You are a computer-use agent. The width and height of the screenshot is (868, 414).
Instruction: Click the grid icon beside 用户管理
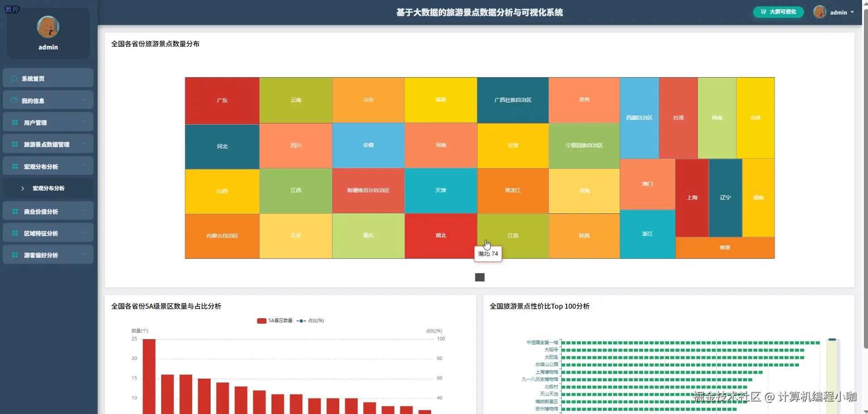pyautogui.click(x=15, y=123)
